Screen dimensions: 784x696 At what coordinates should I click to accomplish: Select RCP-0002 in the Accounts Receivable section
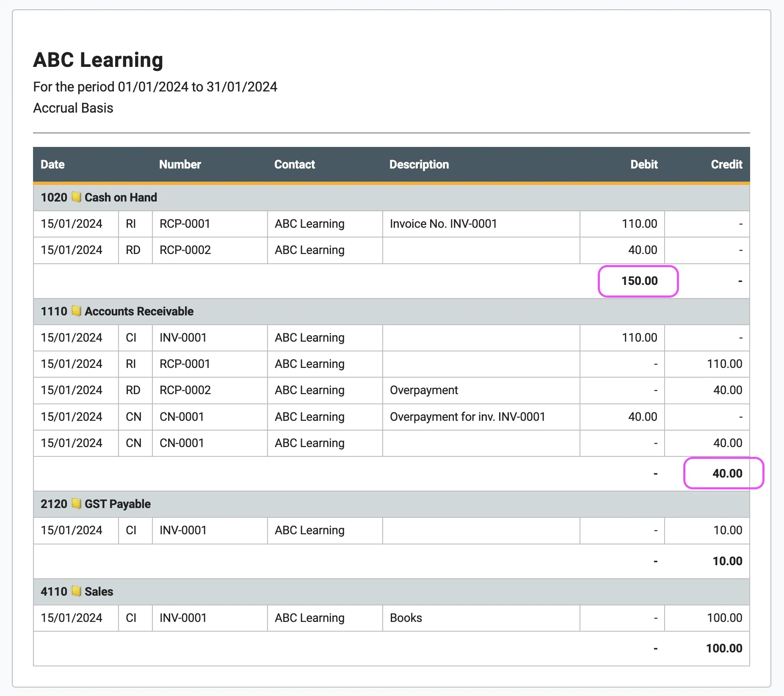pyautogui.click(x=185, y=390)
